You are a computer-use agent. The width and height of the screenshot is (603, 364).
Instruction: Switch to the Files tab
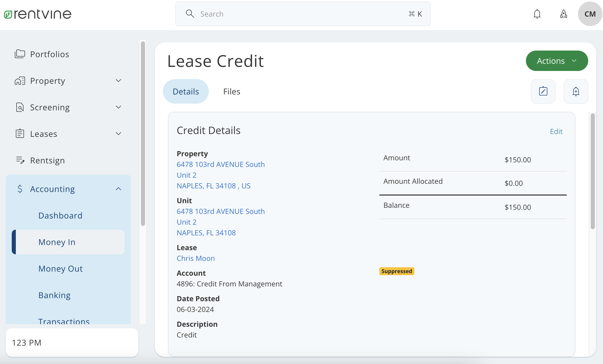click(231, 91)
